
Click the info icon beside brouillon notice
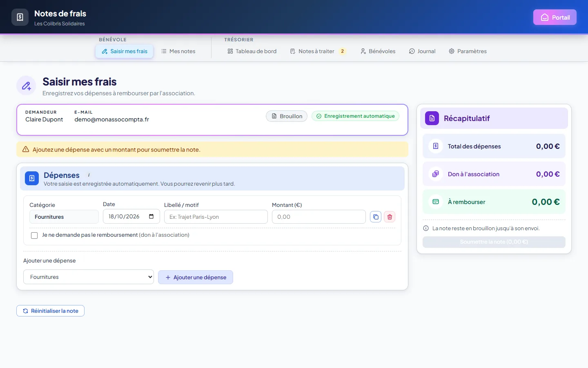click(426, 228)
